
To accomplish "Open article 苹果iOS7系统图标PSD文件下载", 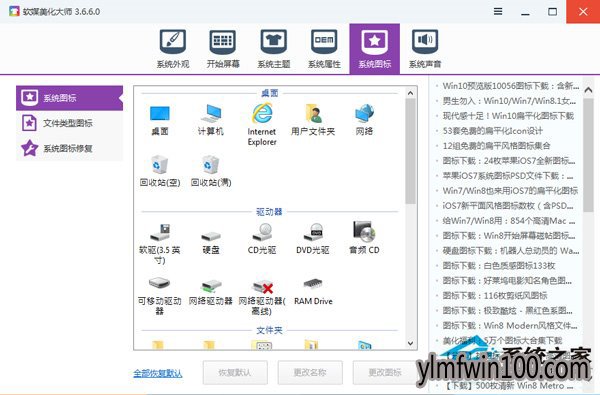I will [x=508, y=176].
